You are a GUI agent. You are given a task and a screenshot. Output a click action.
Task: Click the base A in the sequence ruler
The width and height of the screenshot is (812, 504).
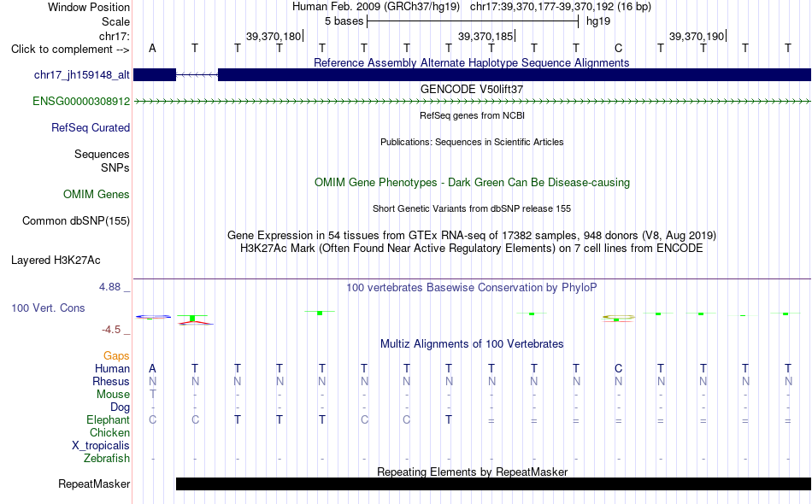[152, 48]
